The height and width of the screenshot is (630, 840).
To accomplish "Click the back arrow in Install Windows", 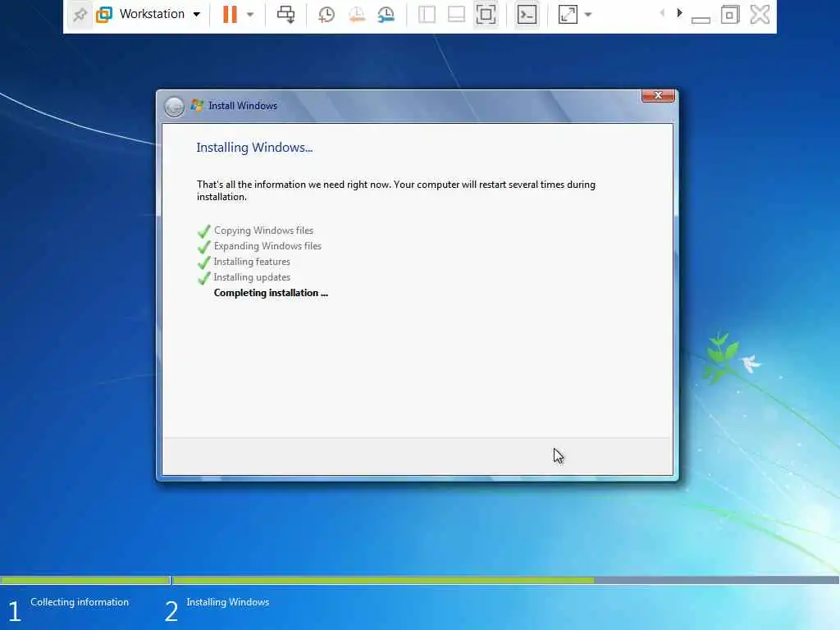I will [174, 107].
